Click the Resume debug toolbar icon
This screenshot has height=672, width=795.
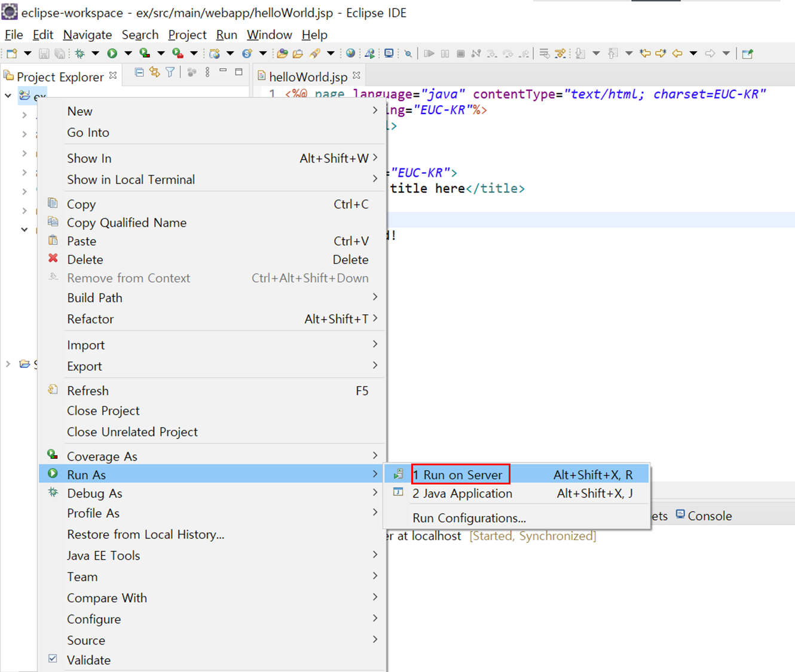pyautogui.click(x=429, y=53)
